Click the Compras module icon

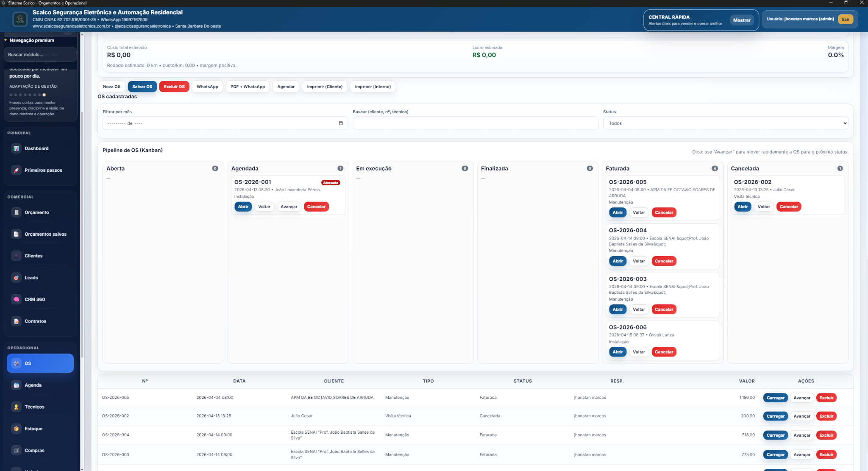point(16,450)
